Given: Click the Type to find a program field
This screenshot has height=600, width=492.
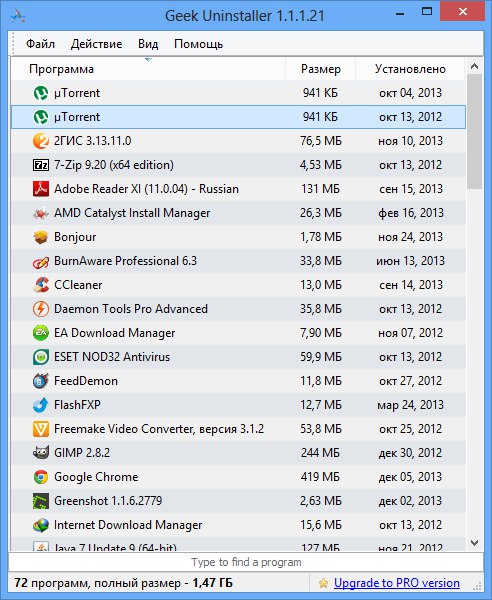Looking at the screenshot, I should 246,562.
